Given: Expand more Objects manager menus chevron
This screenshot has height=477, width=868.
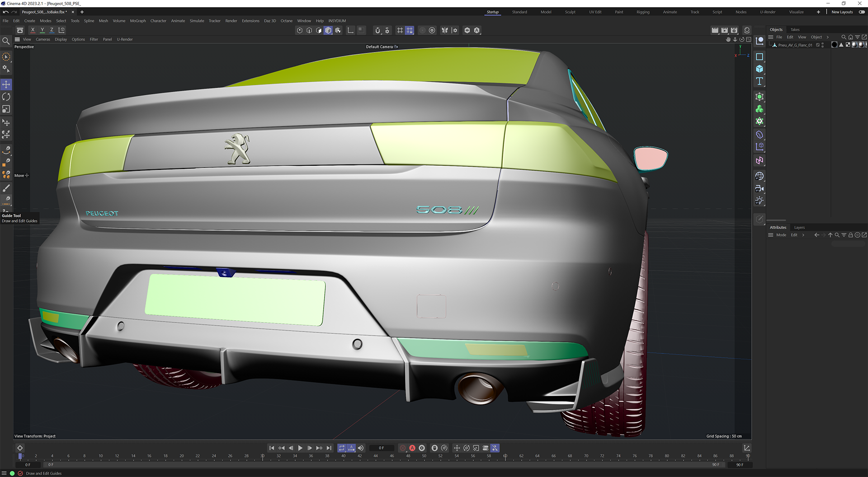Looking at the screenshot, I should click(828, 37).
